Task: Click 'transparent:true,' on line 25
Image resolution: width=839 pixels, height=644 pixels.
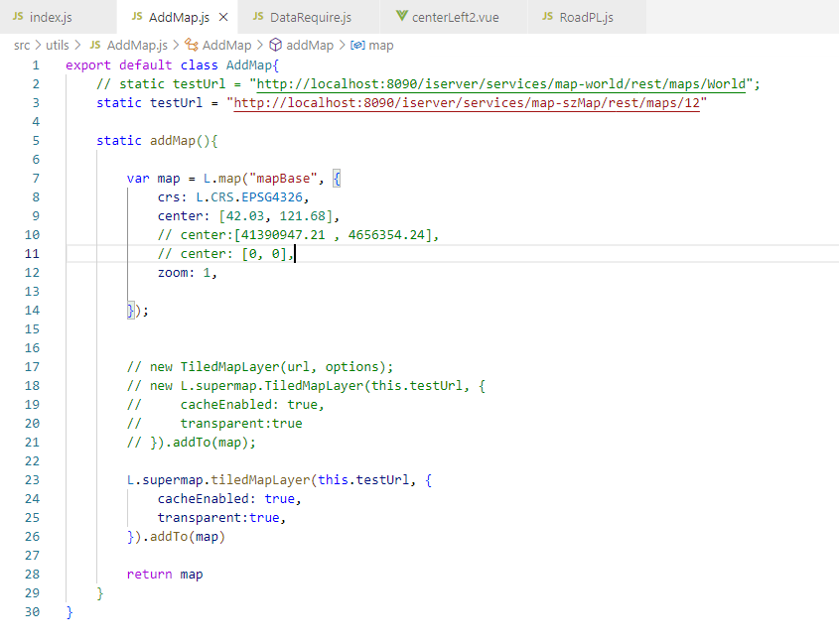Action: point(221,518)
